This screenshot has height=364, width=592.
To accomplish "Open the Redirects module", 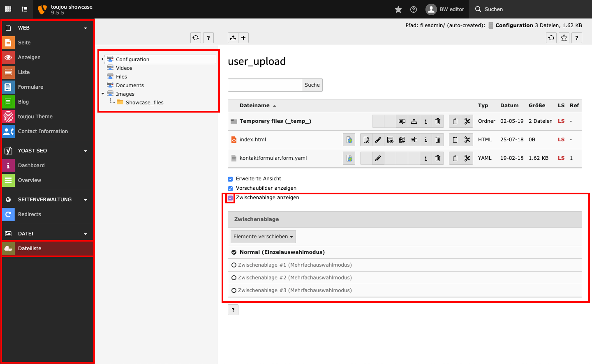I will [x=30, y=214].
